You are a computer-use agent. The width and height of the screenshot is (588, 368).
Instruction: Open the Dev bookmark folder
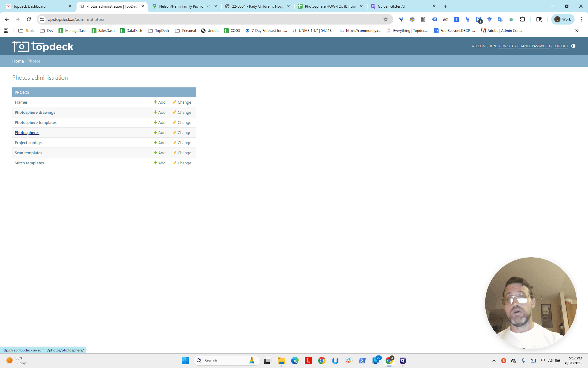tap(47, 31)
